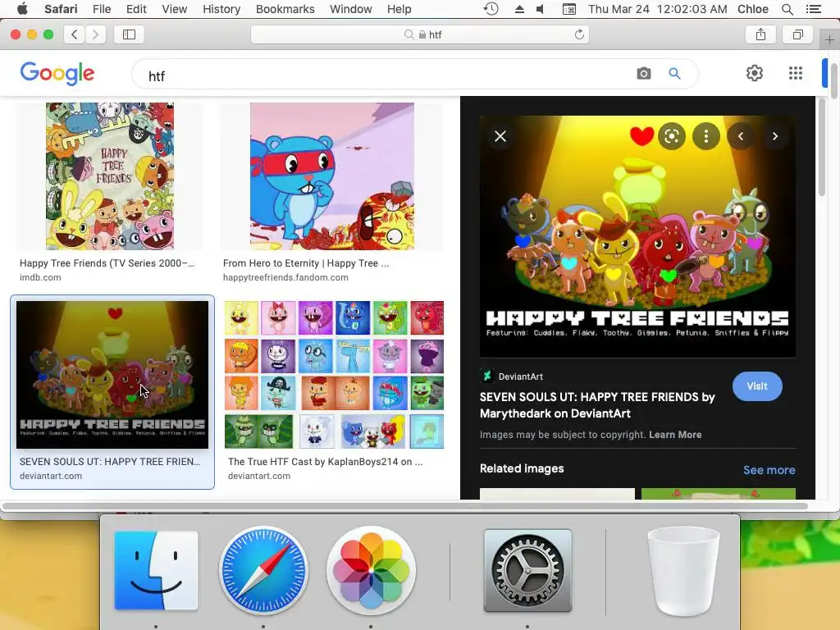The width and height of the screenshot is (840, 630).
Task: Open Google apps grid
Action: 796,73
